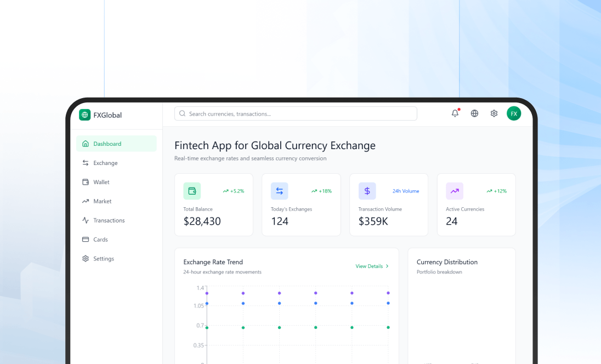The image size is (601, 364).
Task: Click the Market trend icon in sidebar
Action: tap(86, 201)
